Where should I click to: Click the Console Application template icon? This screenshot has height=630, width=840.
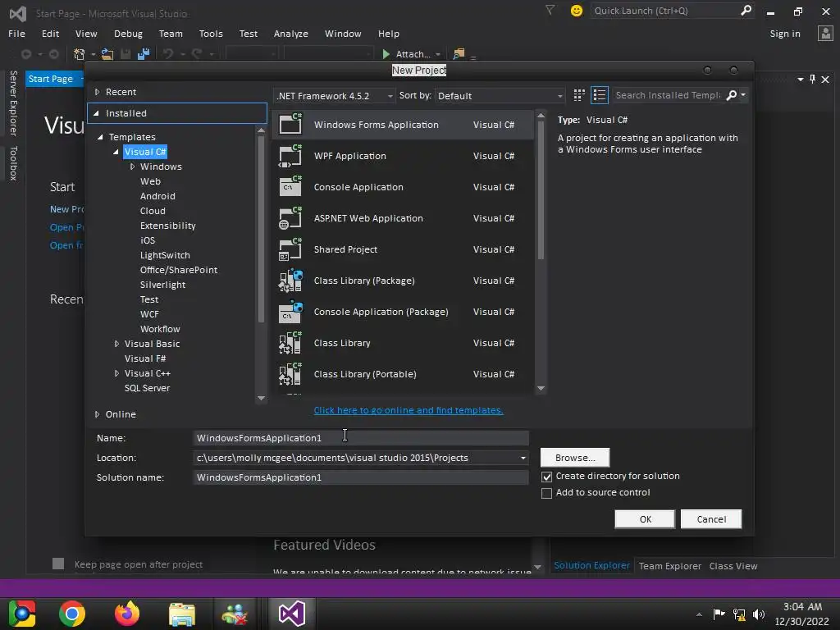point(290,186)
